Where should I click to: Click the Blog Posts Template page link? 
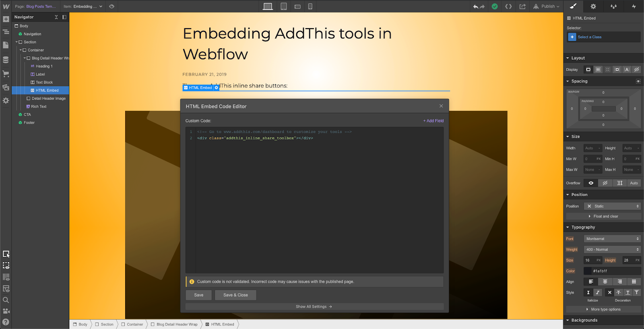[41, 6]
